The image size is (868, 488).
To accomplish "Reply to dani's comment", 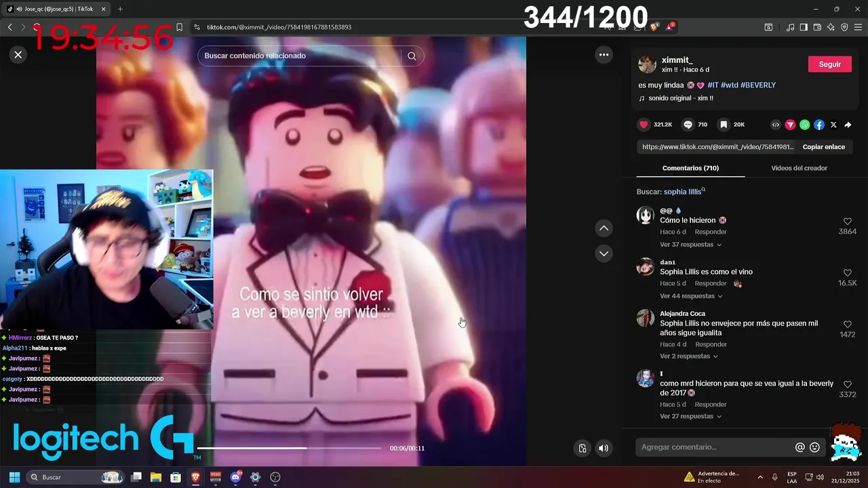I will [710, 283].
